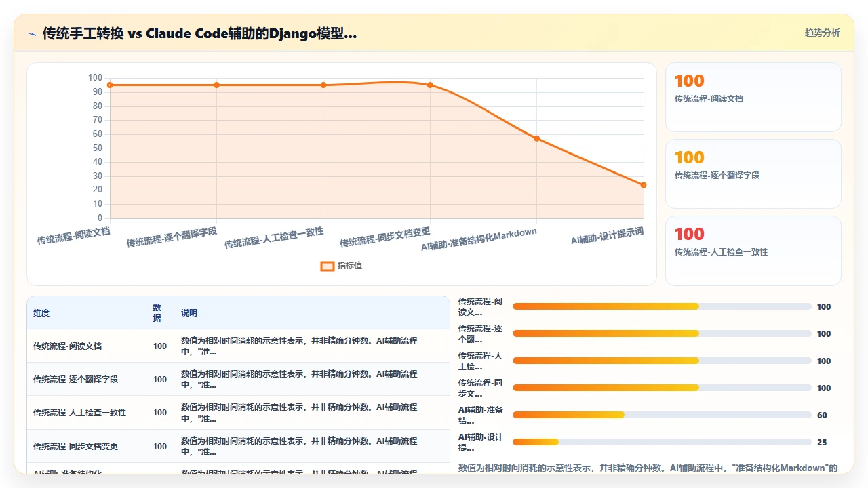Click the x-axis label AI辅助-设计提示词

point(607,236)
